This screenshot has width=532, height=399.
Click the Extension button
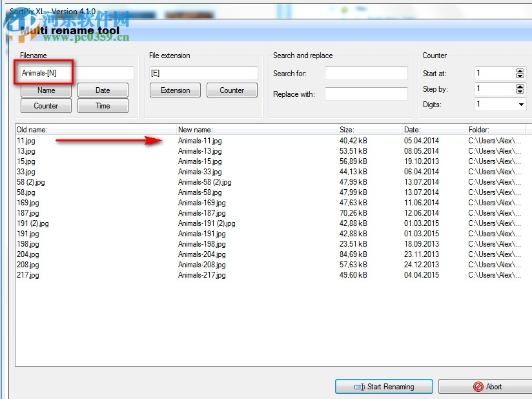[x=176, y=90]
